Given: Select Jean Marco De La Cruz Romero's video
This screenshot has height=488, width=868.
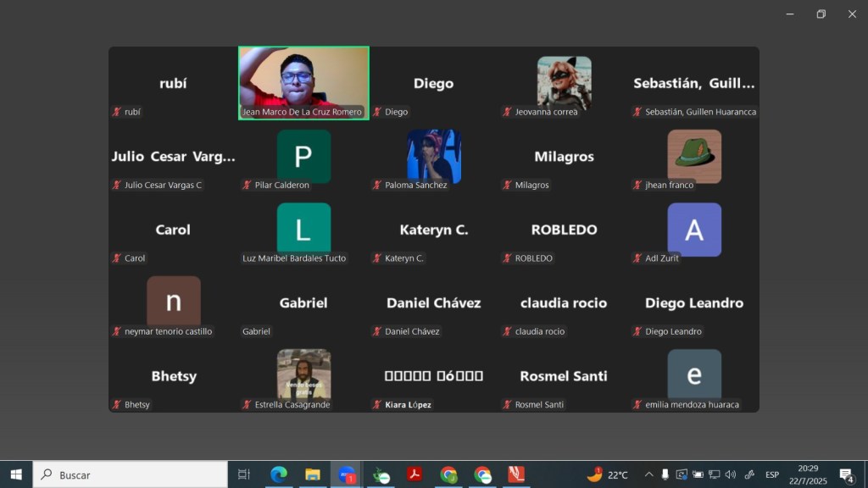Looking at the screenshot, I should 303,82.
